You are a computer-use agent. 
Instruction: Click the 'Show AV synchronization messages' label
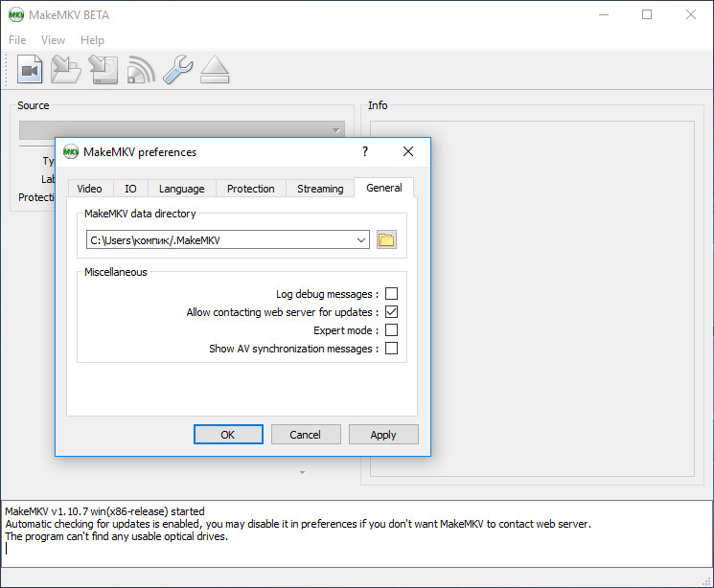click(293, 349)
